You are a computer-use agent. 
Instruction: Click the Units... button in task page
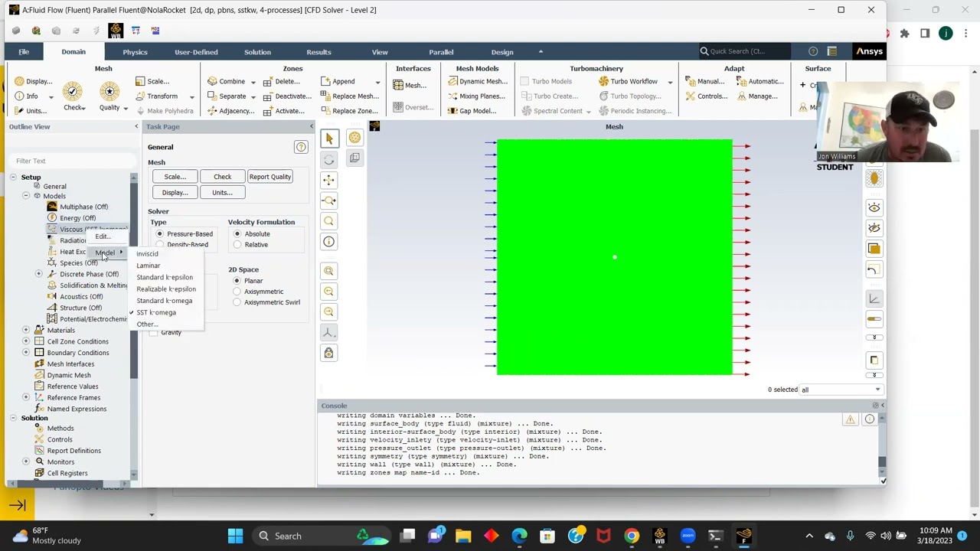[x=222, y=193]
